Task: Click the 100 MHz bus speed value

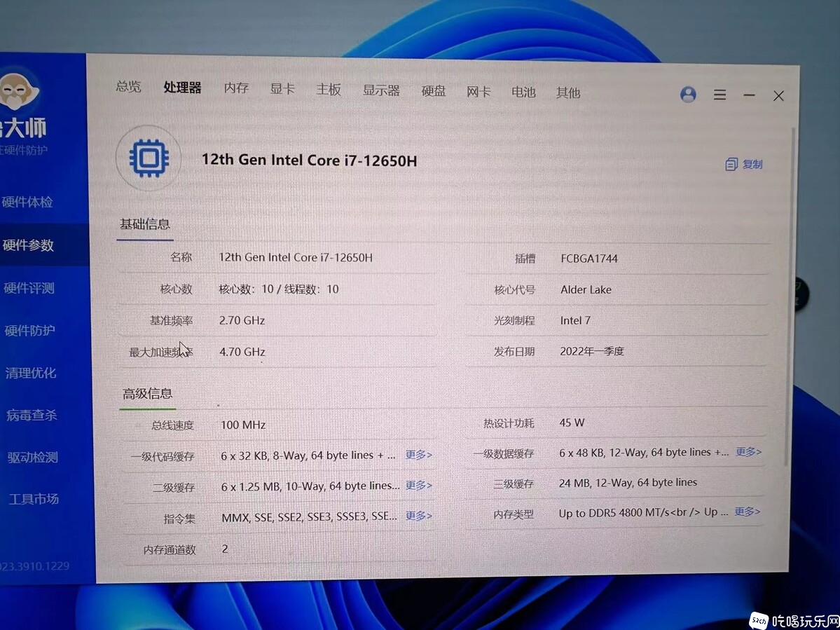Action: tap(243, 425)
